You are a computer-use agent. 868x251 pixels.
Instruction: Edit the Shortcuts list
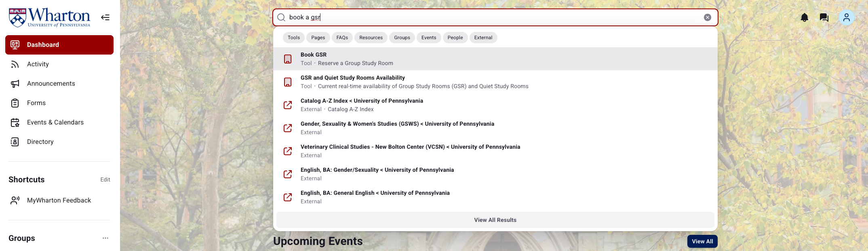point(105,179)
